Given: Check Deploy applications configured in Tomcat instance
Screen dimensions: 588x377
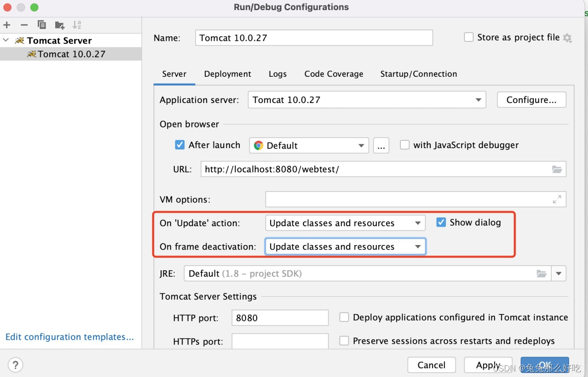Looking at the screenshot, I should tap(344, 317).
